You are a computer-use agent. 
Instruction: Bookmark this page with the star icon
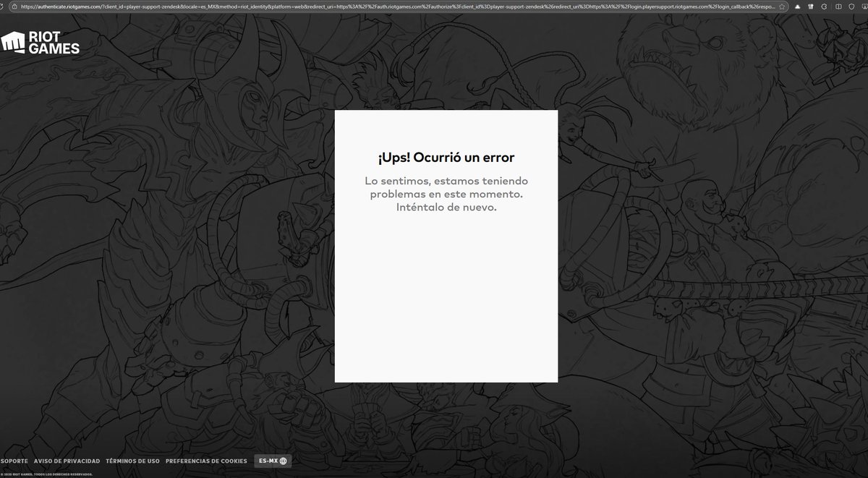[x=782, y=7]
